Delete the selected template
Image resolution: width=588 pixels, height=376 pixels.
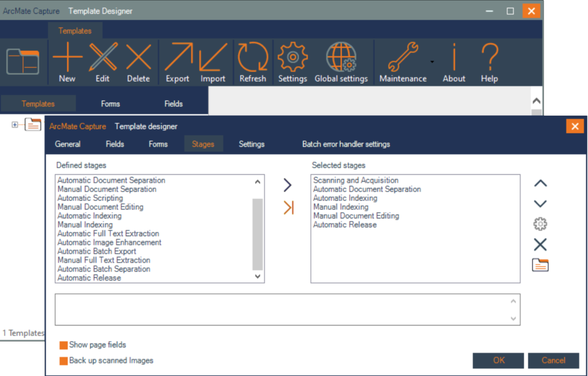click(138, 61)
